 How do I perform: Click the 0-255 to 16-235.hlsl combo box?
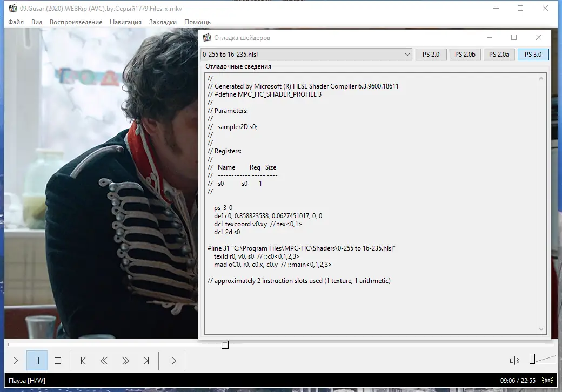pos(306,55)
